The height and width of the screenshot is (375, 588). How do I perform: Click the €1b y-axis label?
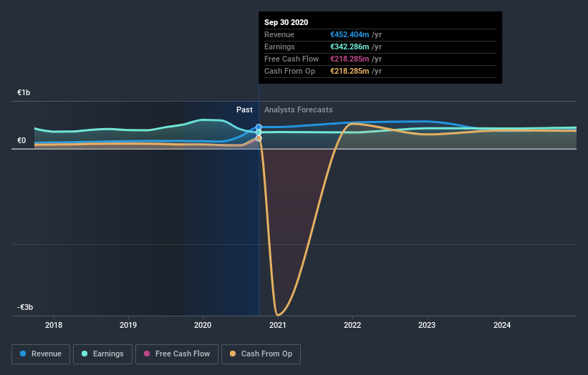24,92
